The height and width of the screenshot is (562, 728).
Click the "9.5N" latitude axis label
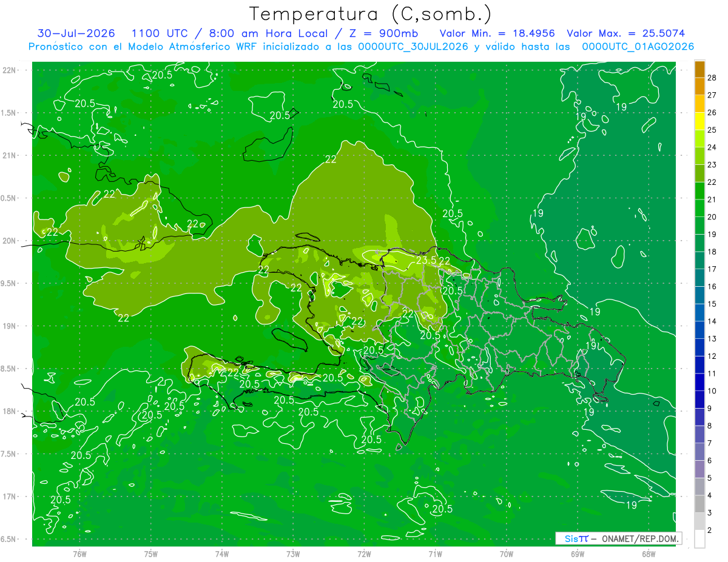pos(9,283)
